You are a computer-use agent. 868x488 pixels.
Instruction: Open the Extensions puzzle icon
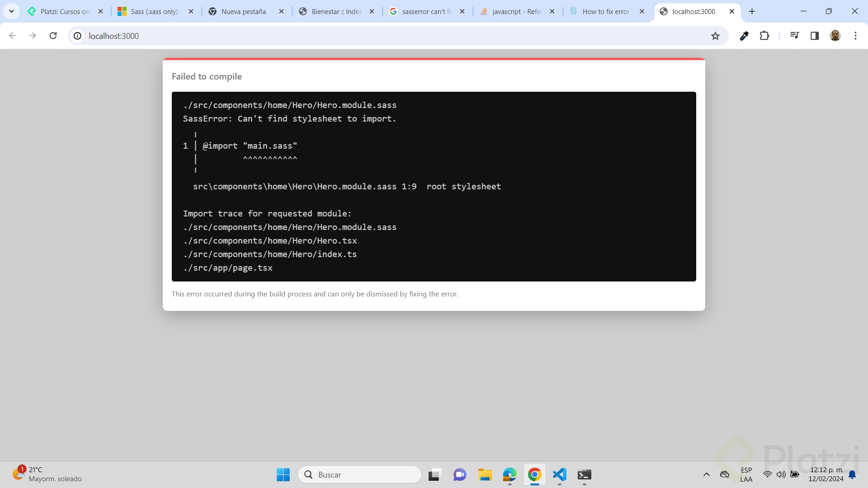pyautogui.click(x=764, y=36)
